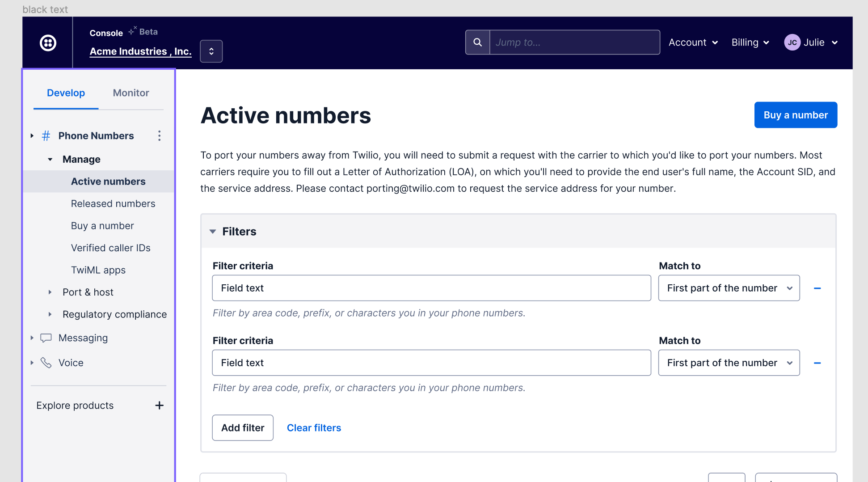The height and width of the screenshot is (482, 868).
Task: Expand the Port & host tree item
Action: click(x=50, y=292)
